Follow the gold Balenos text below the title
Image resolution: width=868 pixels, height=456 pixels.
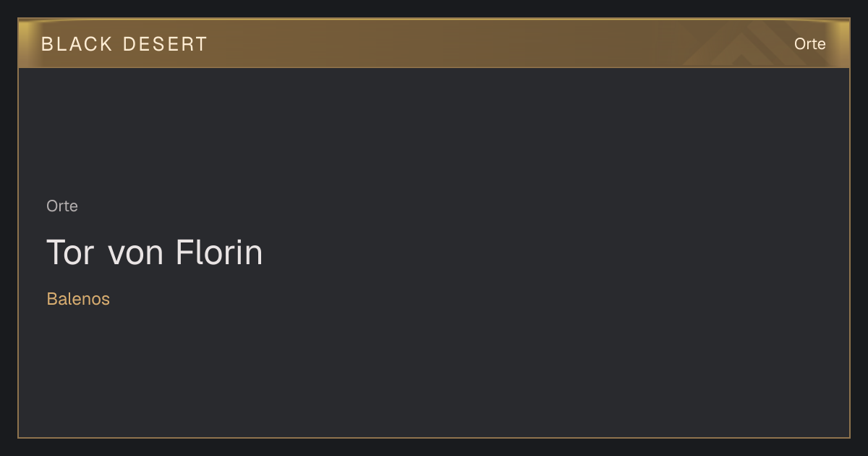(78, 299)
